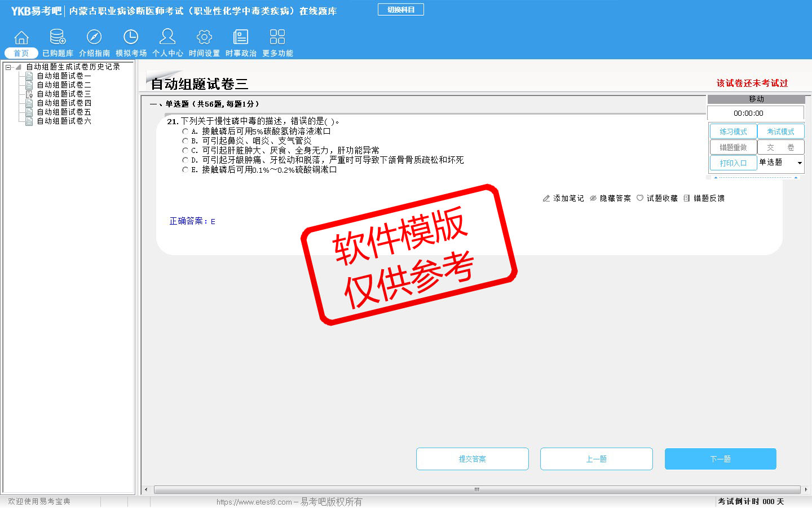Click document icon for 自动组题试卷六
This screenshot has width=812, height=508.
click(x=29, y=121)
